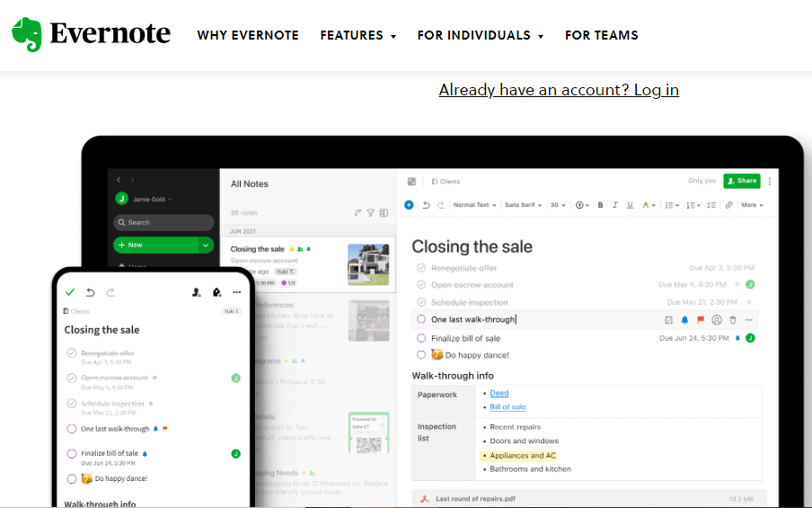Check the Finalize bill of sale task in the desktop editor

pyautogui.click(x=421, y=338)
